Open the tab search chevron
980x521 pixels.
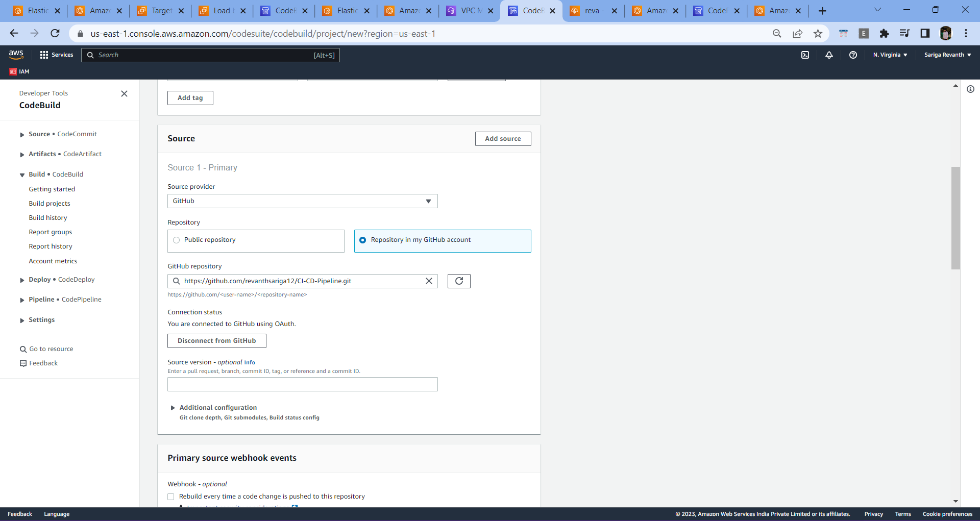(877, 10)
